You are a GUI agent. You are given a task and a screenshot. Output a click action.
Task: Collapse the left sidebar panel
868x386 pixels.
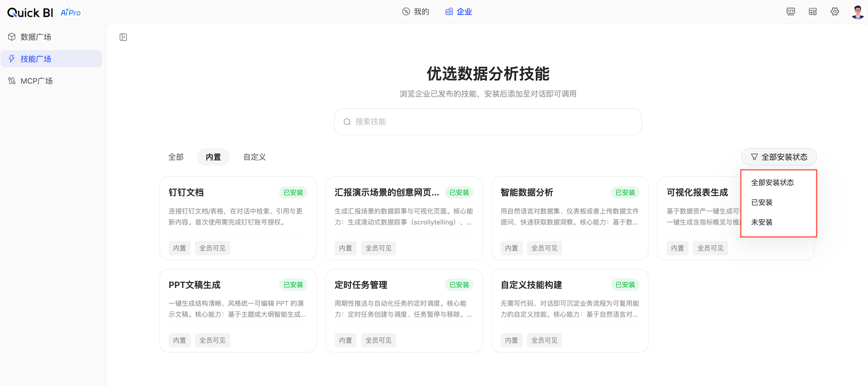tap(123, 37)
